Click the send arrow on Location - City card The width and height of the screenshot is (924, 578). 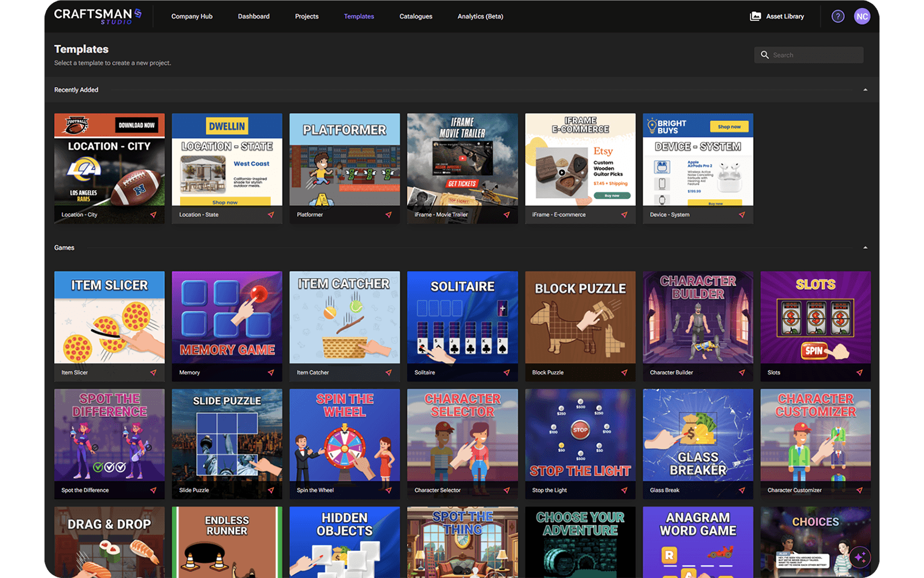pos(153,214)
